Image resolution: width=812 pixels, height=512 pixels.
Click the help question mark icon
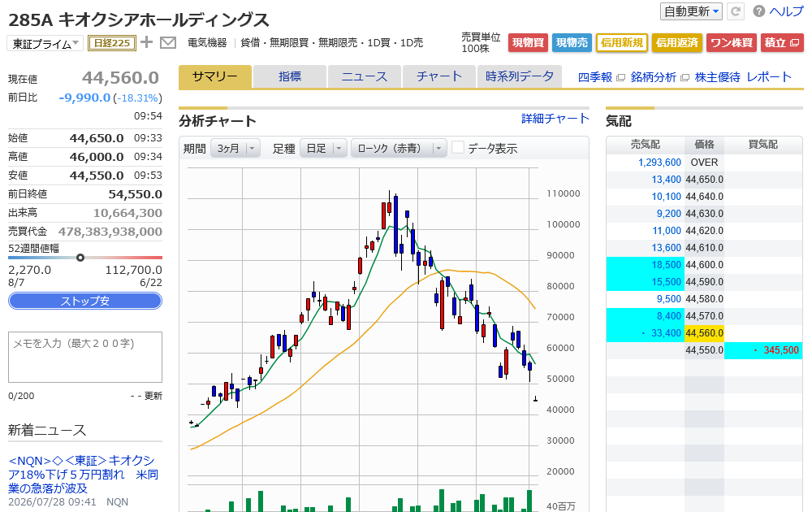click(x=758, y=11)
